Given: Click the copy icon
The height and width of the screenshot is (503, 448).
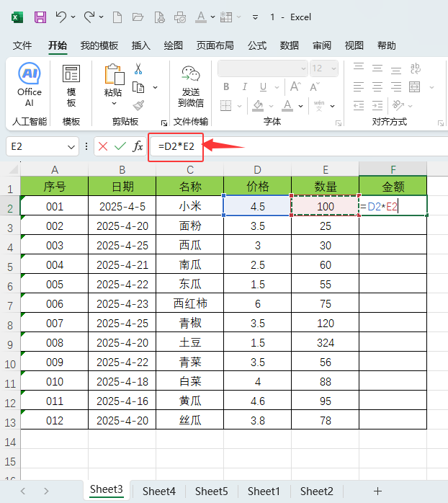Looking at the screenshot, I should pos(138,87).
